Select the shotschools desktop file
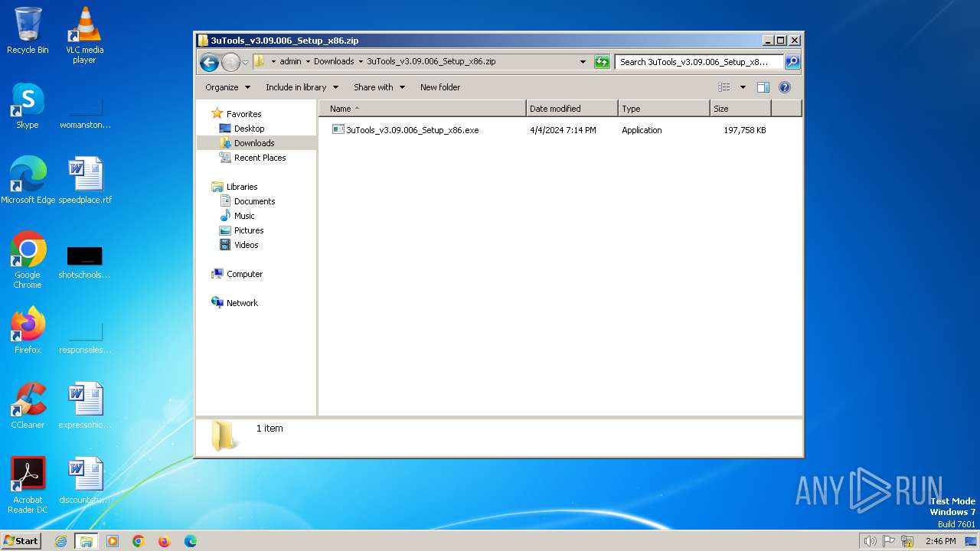 85,262
